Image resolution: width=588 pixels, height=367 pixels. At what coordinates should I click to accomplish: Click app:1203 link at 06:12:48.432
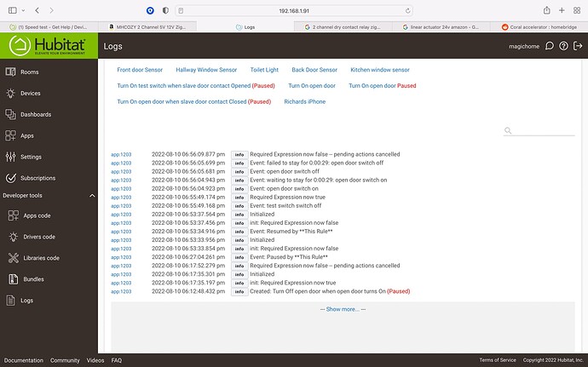click(121, 292)
